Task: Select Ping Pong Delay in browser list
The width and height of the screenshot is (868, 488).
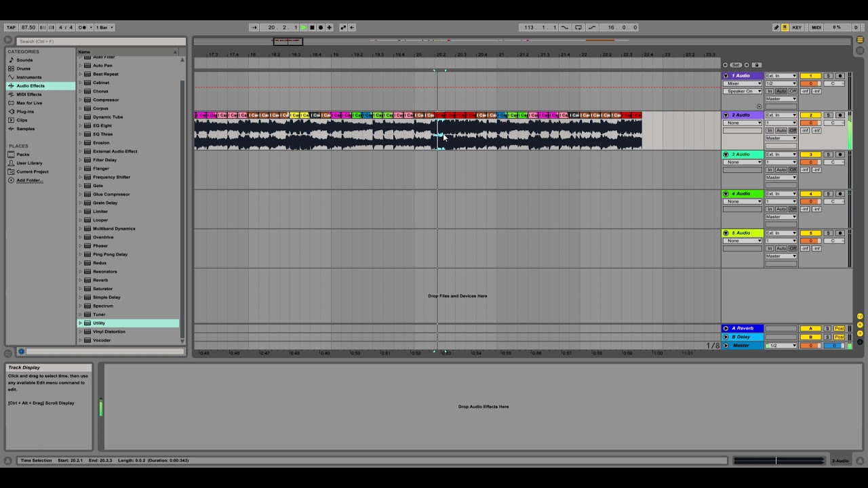Action: 110,254
